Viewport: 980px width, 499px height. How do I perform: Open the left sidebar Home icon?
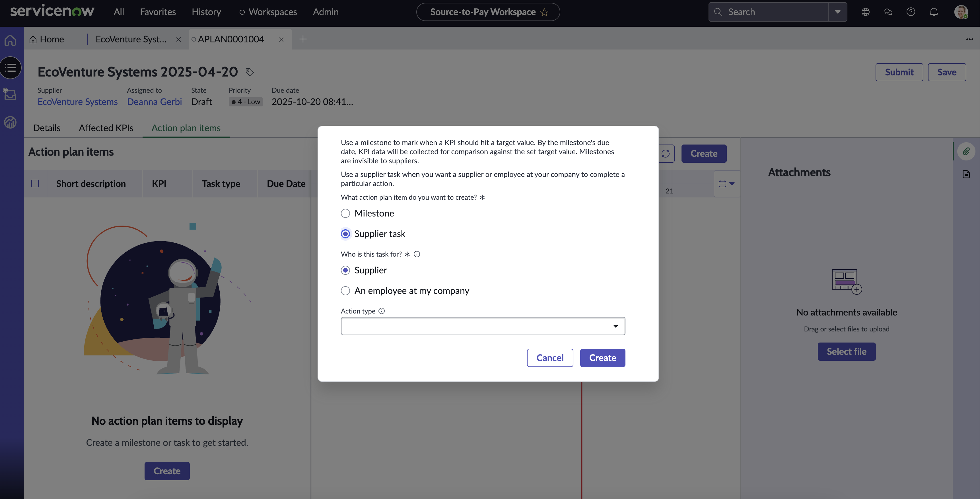10,40
